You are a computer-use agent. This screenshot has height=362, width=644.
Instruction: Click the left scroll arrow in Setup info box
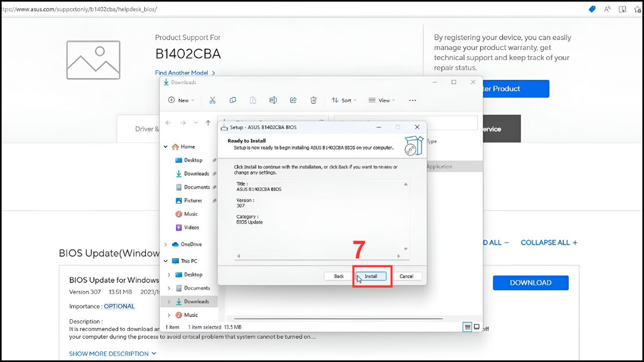pyautogui.click(x=238, y=256)
